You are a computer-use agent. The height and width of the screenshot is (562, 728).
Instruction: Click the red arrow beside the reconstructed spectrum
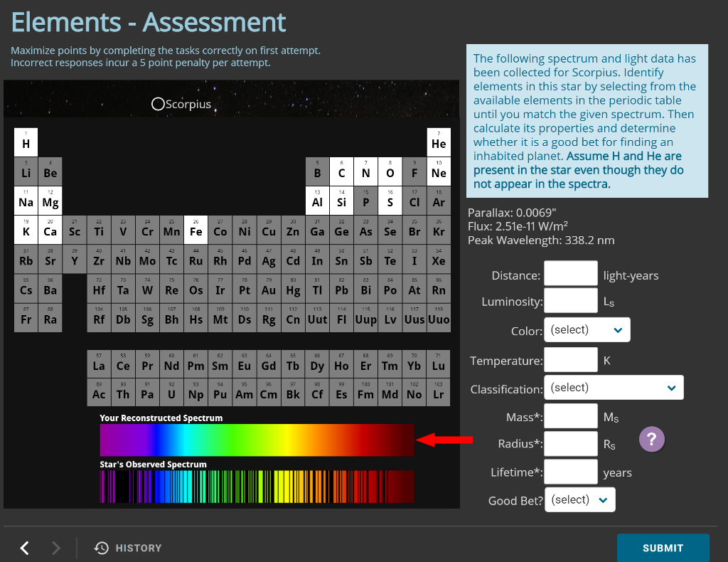pyautogui.click(x=443, y=440)
